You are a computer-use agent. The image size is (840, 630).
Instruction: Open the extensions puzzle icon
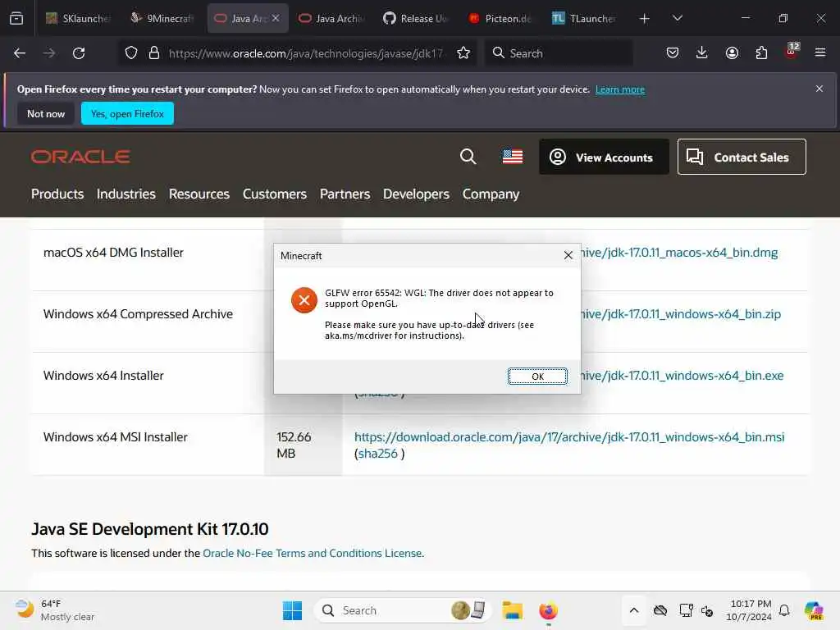761,53
